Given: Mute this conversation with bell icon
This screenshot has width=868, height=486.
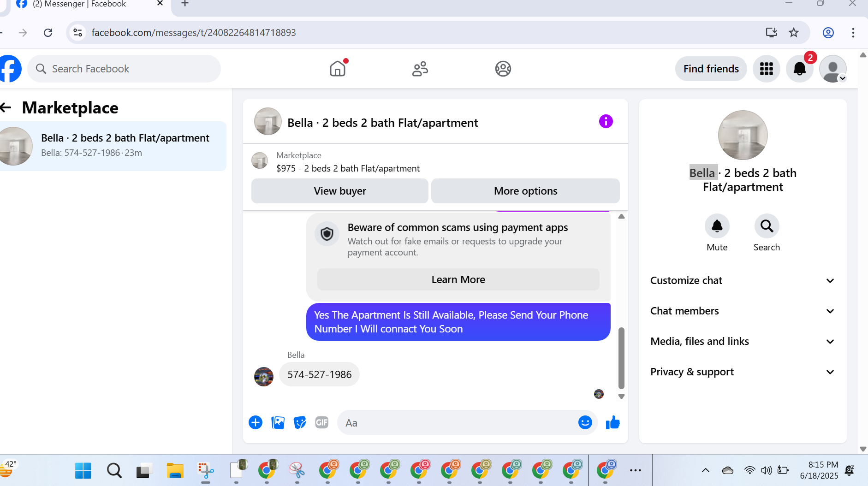Looking at the screenshot, I should [x=717, y=226].
